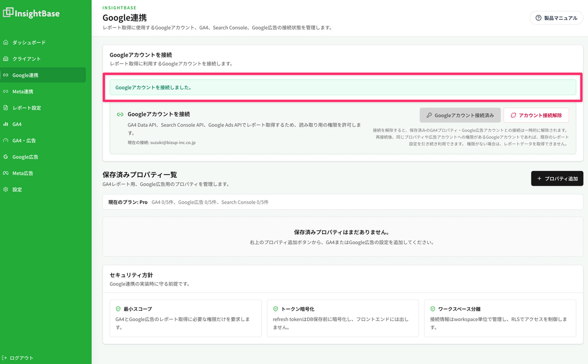
Task: Go to Meta連携 page
Action: pyautogui.click(x=43, y=91)
